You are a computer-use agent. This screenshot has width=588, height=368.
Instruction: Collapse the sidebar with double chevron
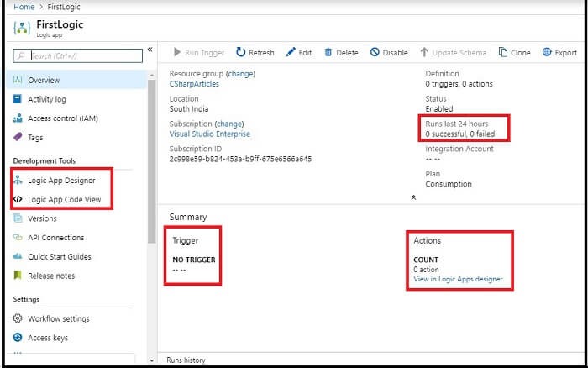pyautogui.click(x=150, y=50)
